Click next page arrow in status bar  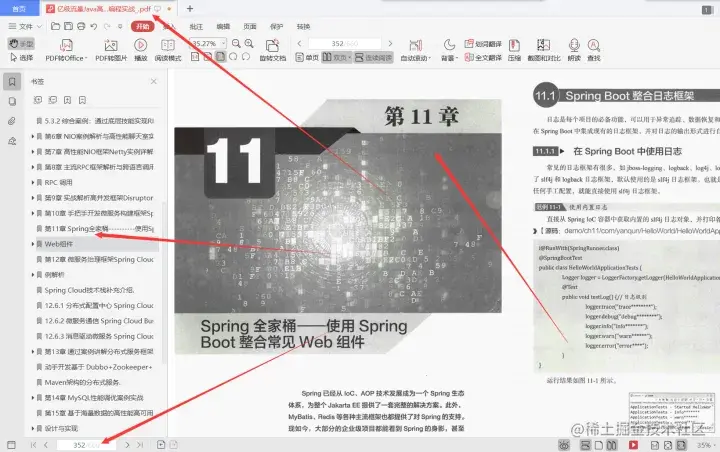127,445
